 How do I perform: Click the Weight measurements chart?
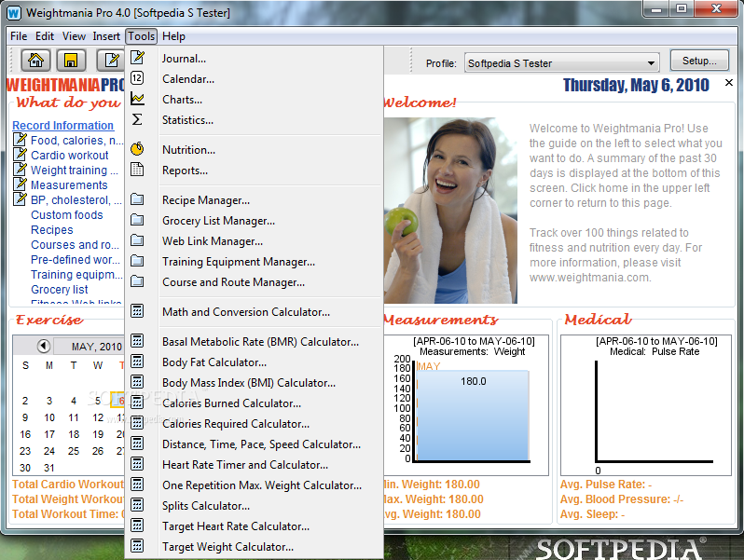(x=466, y=405)
